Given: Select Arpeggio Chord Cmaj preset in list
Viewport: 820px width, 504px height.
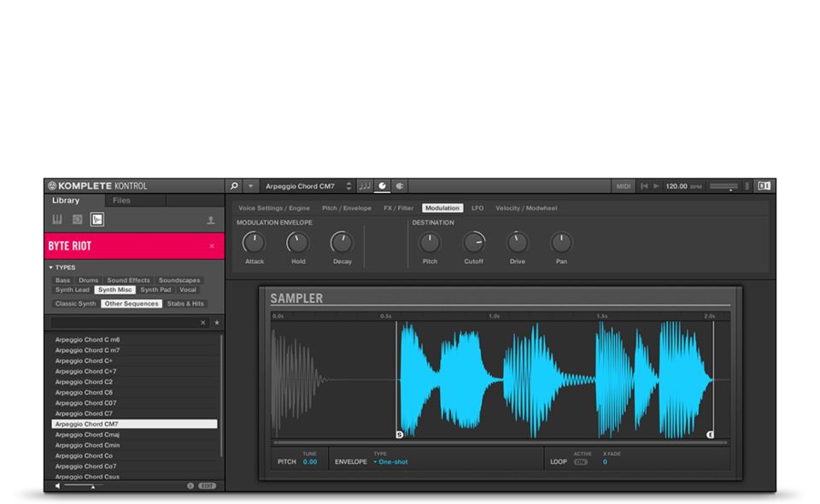Looking at the screenshot, I should (87, 435).
